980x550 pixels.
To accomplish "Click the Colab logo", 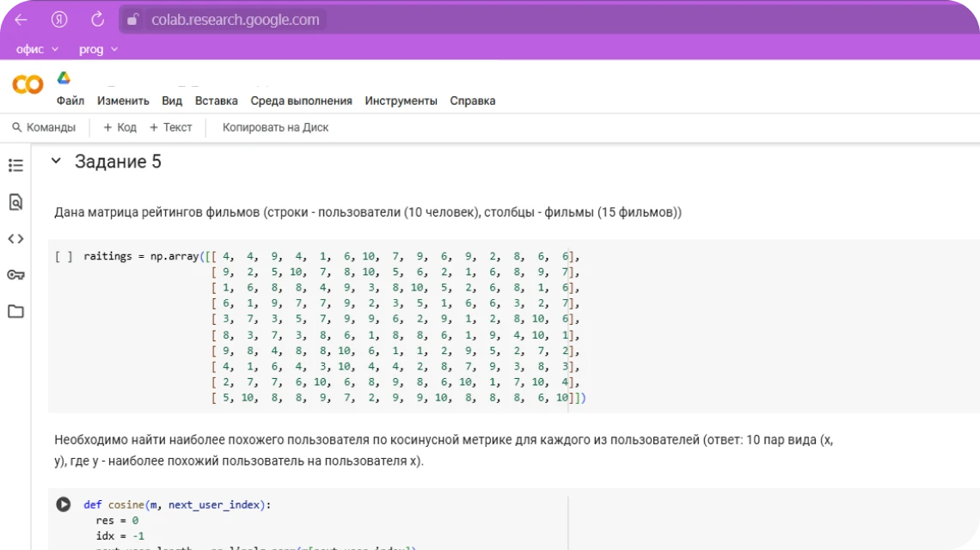I will [28, 84].
